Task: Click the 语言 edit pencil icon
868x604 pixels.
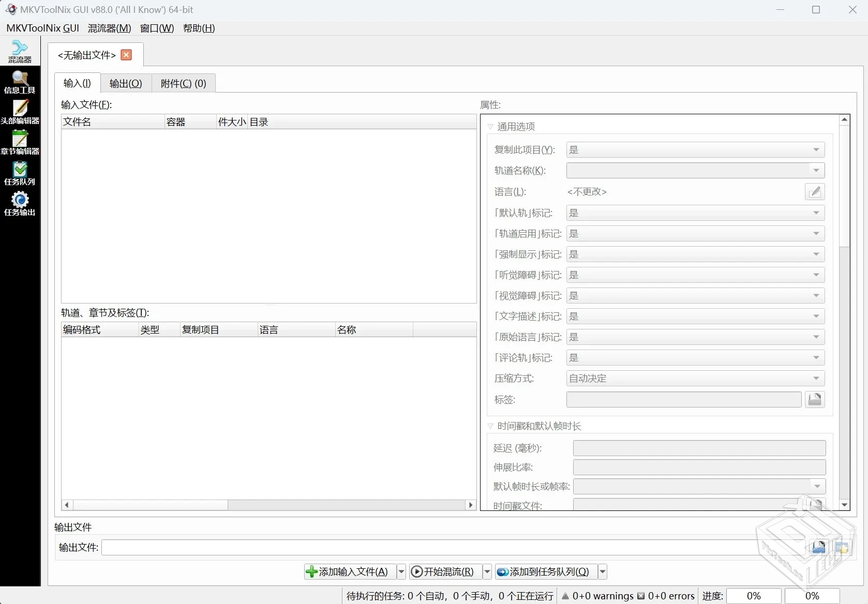Action: [815, 191]
